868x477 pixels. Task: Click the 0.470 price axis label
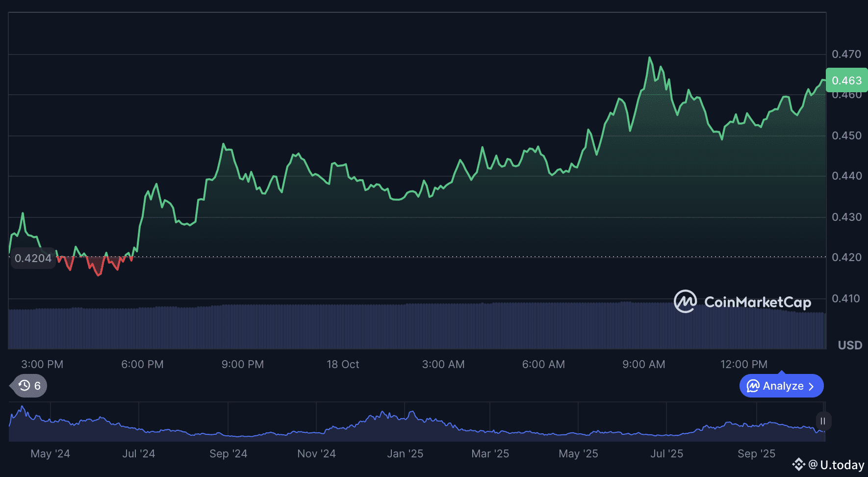point(846,54)
